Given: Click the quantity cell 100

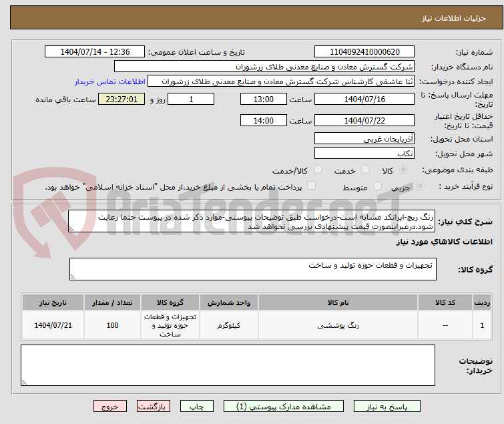Looking at the screenshot, I should pyautogui.click(x=112, y=325).
